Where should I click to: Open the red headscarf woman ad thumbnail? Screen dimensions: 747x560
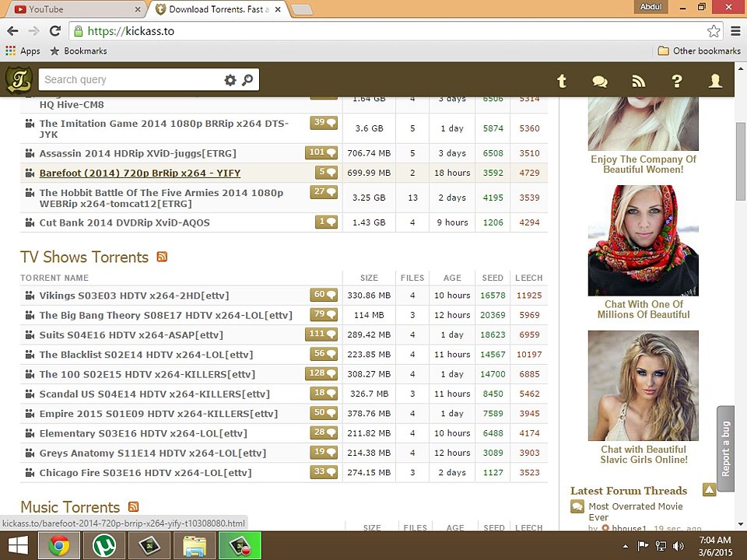pos(644,240)
